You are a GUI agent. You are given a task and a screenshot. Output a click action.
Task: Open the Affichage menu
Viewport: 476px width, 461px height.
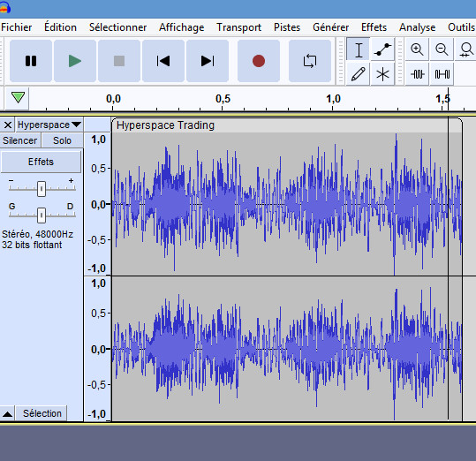tap(182, 27)
